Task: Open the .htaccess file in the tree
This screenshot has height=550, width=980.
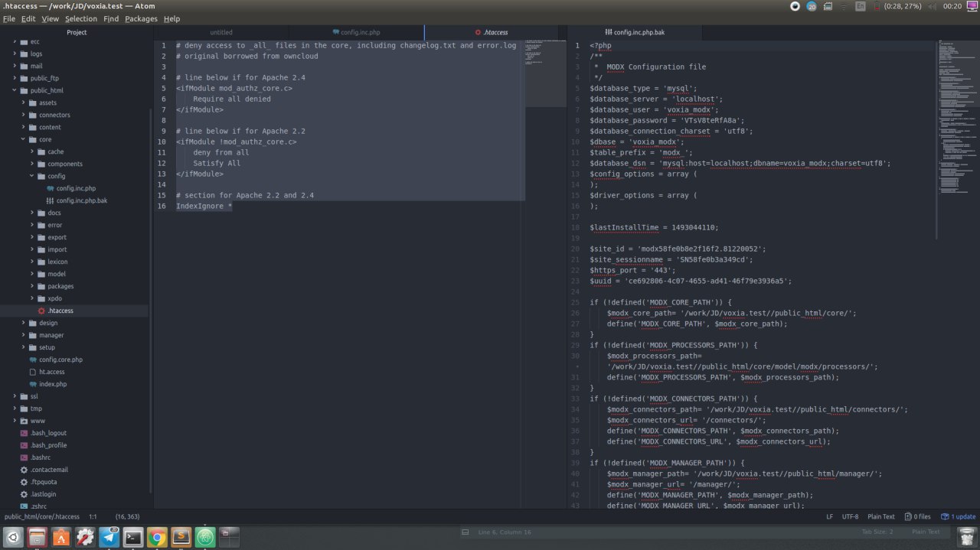Action: tap(60, 311)
